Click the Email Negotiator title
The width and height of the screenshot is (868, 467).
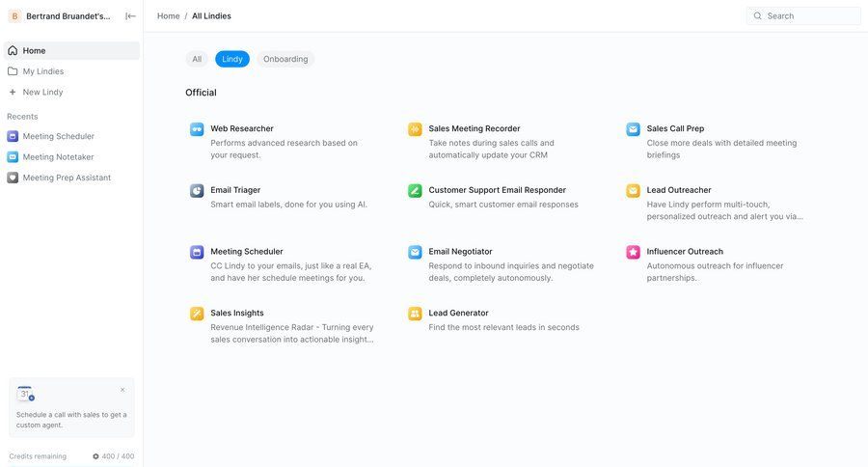[460, 252]
